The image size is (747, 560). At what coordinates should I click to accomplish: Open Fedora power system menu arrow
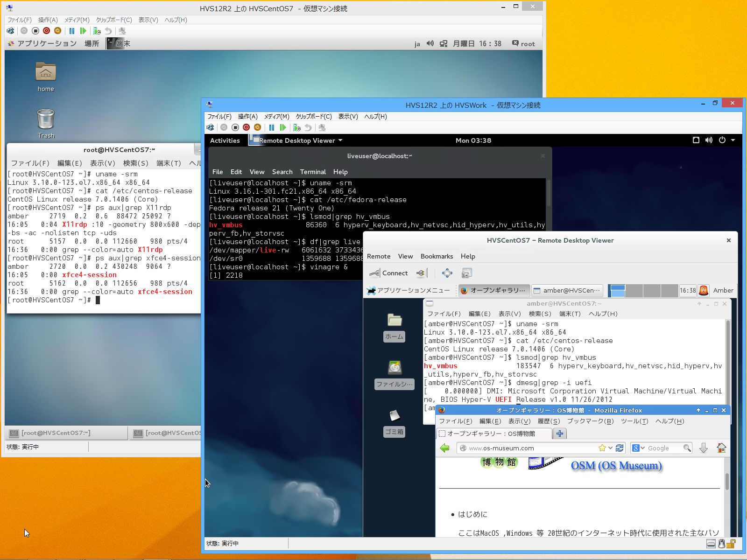coord(733,140)
